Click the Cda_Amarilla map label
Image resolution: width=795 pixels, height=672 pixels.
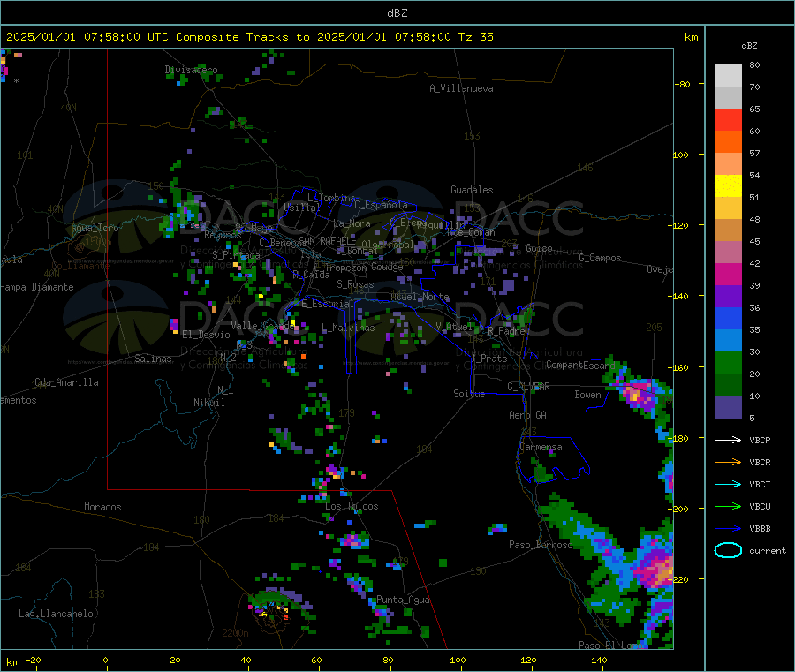coord(66,382)
